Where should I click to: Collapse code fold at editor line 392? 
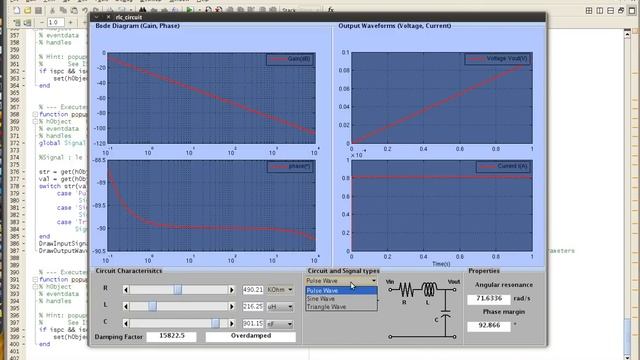[35, 287]
